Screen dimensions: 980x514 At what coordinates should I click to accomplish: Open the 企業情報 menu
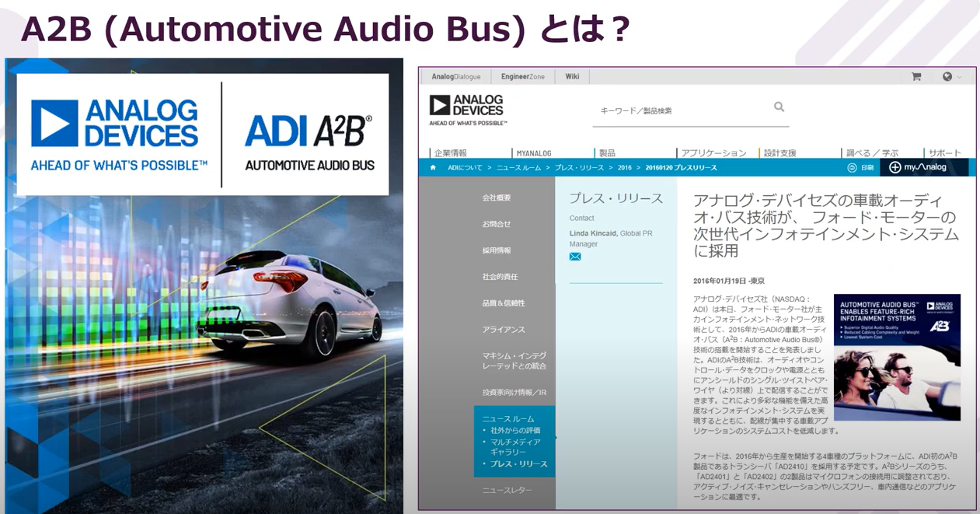(451, 153)
